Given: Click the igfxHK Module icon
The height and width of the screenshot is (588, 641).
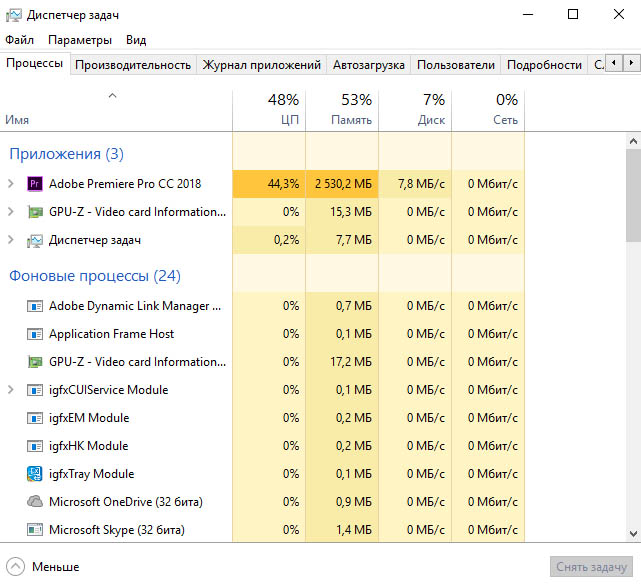Looking at the screenshot, I should [x=35, y=446].
